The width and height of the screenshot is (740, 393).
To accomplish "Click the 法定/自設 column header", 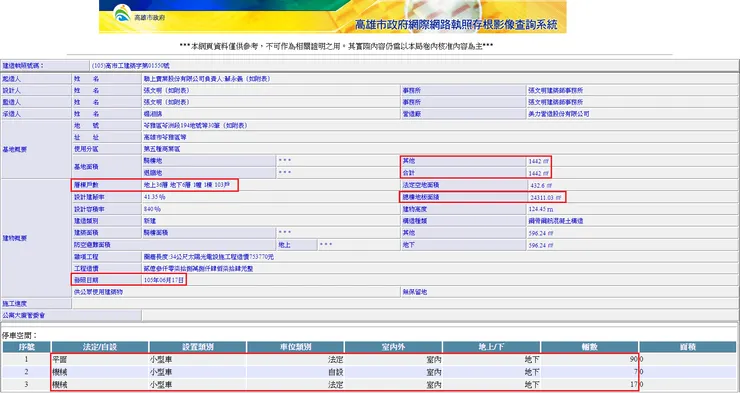I will tap(100, 347).
